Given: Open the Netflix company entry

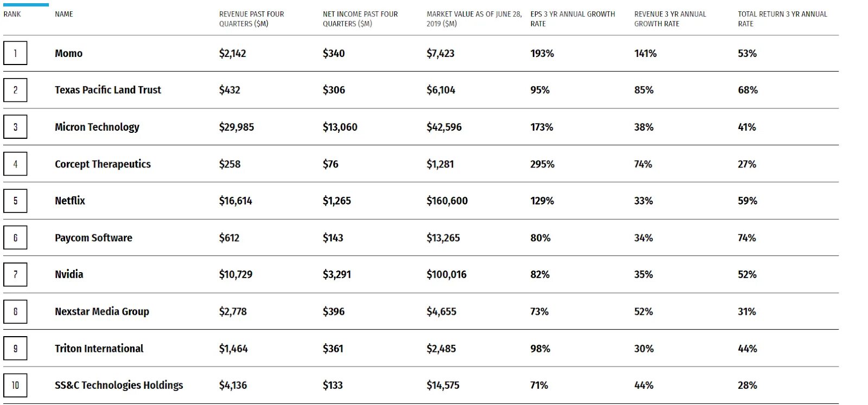Looking at the screenshot, I should [70, 201].
